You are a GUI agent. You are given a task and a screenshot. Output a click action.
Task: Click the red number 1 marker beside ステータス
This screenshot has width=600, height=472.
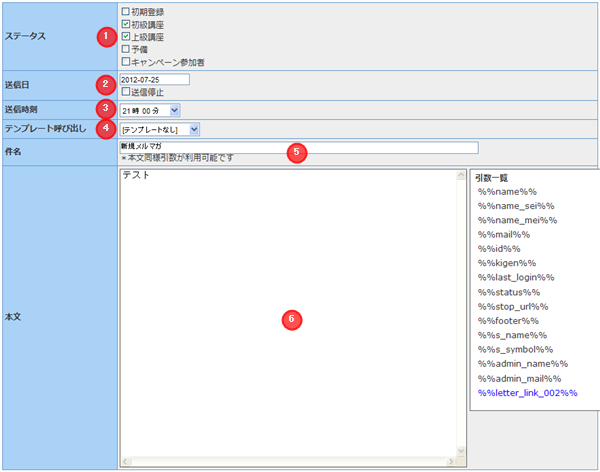click(101, 36)
